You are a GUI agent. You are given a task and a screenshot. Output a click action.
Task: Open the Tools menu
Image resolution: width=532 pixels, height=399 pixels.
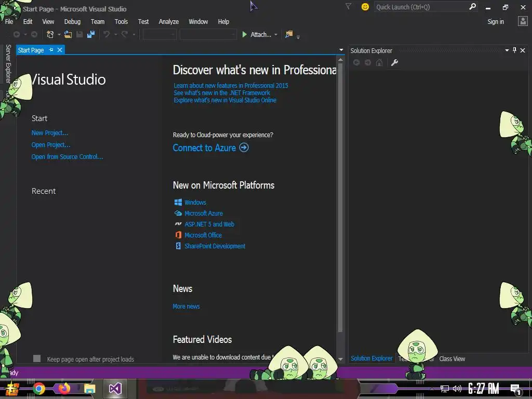click(x=121, y=21)
